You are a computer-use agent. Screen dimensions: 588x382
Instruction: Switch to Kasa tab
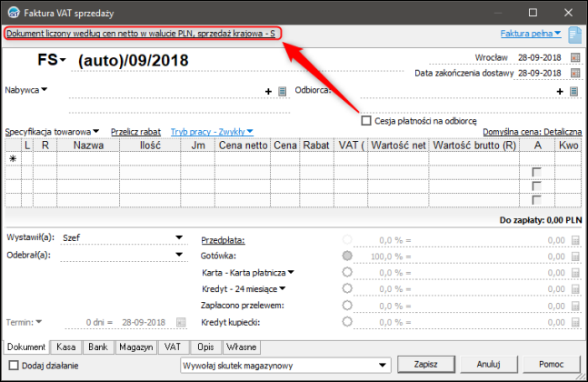(x=66, y=347)
